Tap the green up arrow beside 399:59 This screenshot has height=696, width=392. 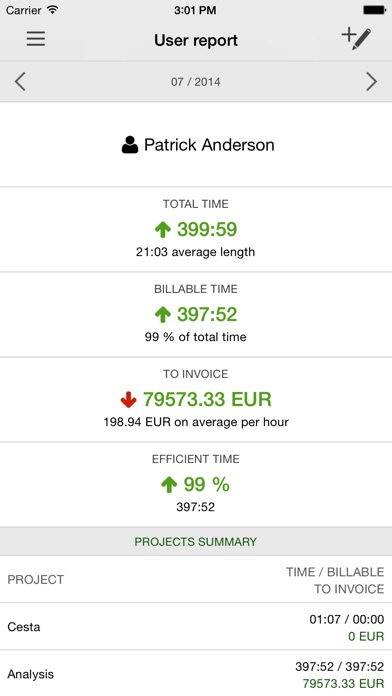[162, 229]
